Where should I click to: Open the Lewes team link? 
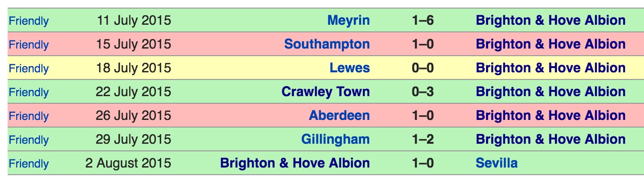[x=350, y=68]
